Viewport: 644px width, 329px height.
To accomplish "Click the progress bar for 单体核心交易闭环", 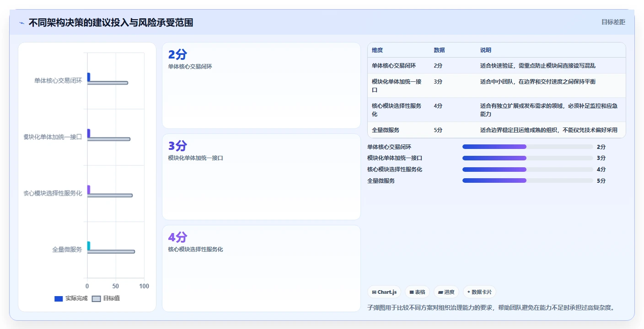I will [x=527, y=147].
